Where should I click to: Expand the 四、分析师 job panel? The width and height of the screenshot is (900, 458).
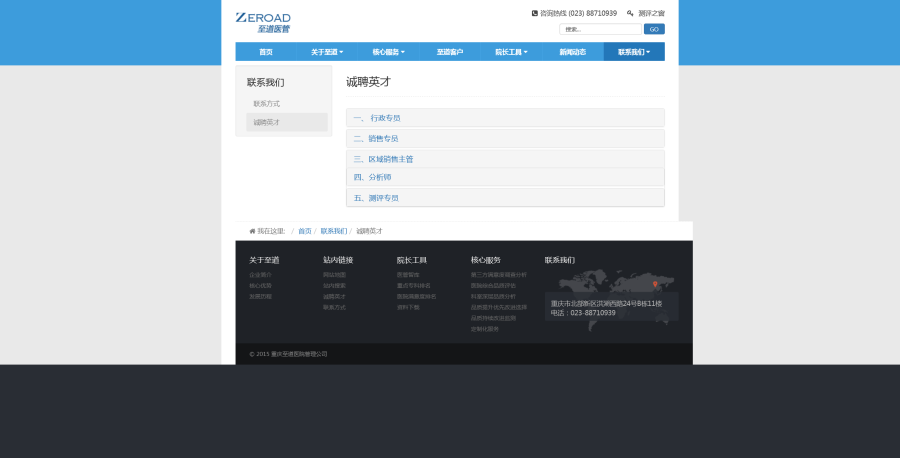click(505, 177)
